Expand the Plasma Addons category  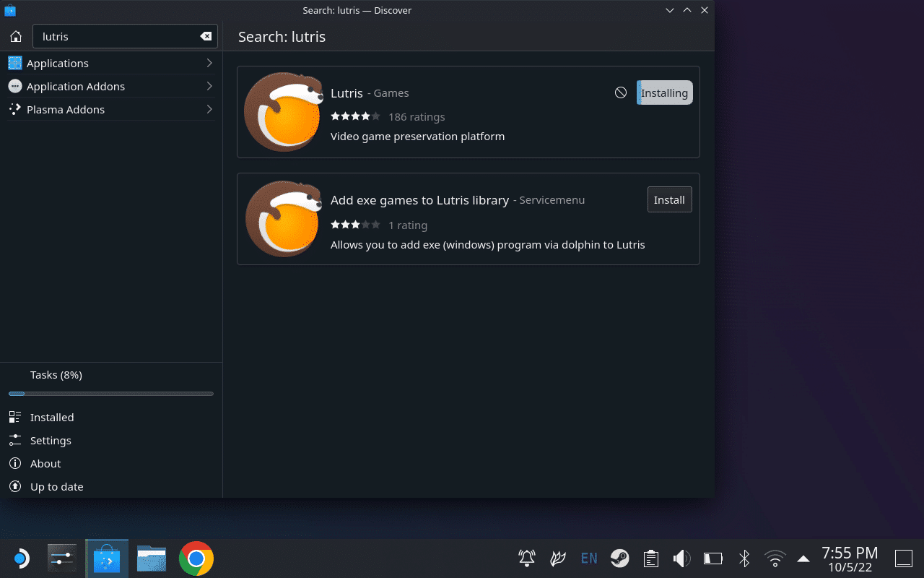[x=111, y=109]
